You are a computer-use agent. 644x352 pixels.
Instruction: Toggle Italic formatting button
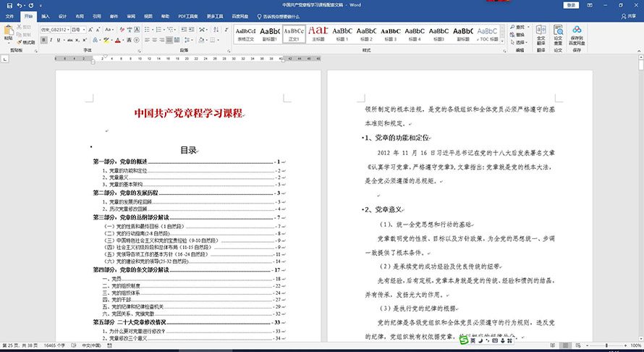[x=51, y=40]
